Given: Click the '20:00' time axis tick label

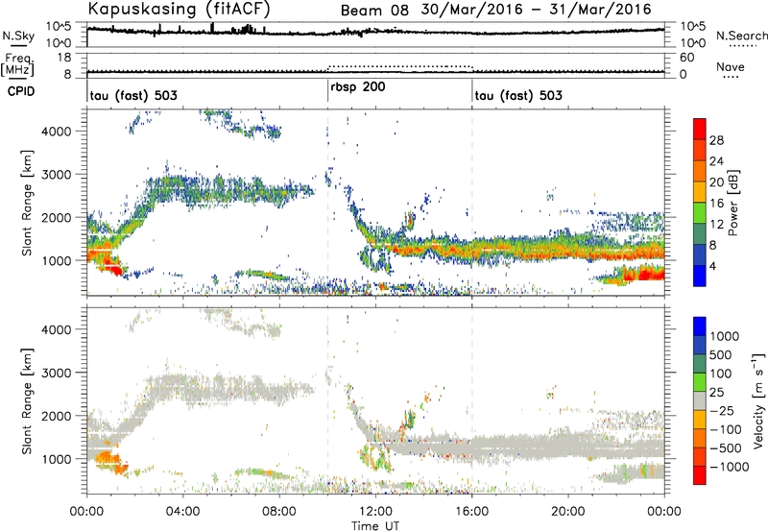Looking at the screenshot, I should (x=568, y=512).
